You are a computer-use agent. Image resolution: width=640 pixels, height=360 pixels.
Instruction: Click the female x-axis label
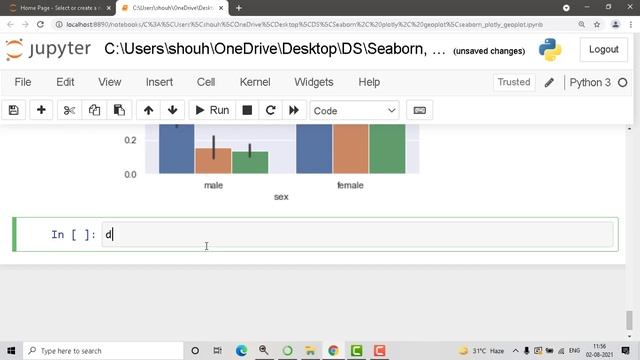pyautogui.click(x=350, y=185)
